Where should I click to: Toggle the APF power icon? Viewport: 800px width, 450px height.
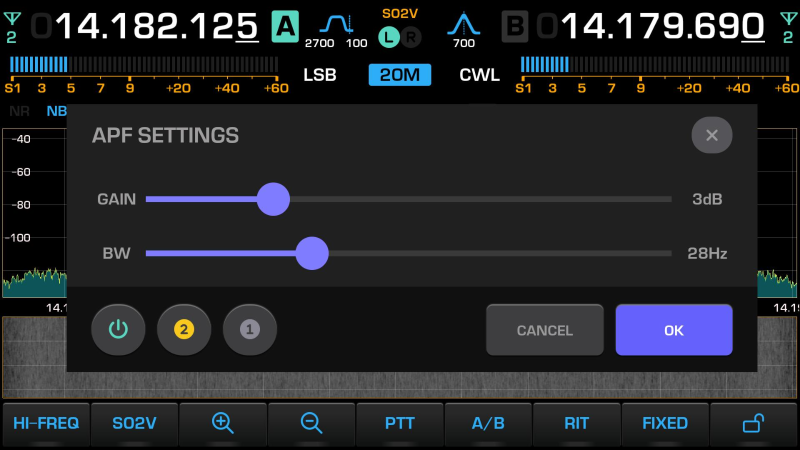(x=118, y=329)
